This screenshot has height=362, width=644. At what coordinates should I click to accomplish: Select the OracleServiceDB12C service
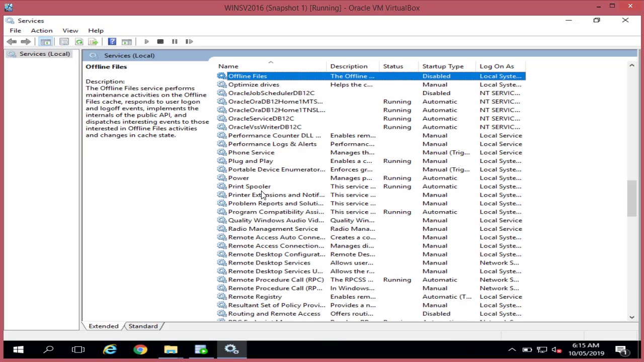pos(371,119)
